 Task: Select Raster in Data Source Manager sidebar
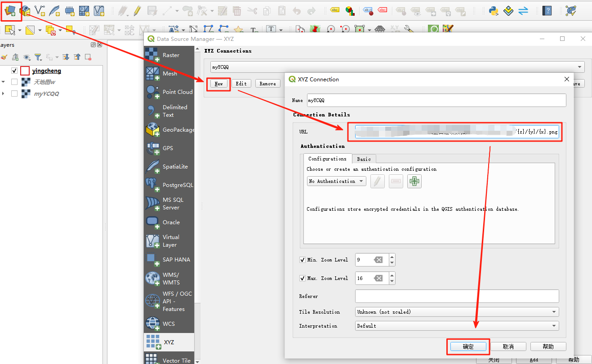coord(169,55)
